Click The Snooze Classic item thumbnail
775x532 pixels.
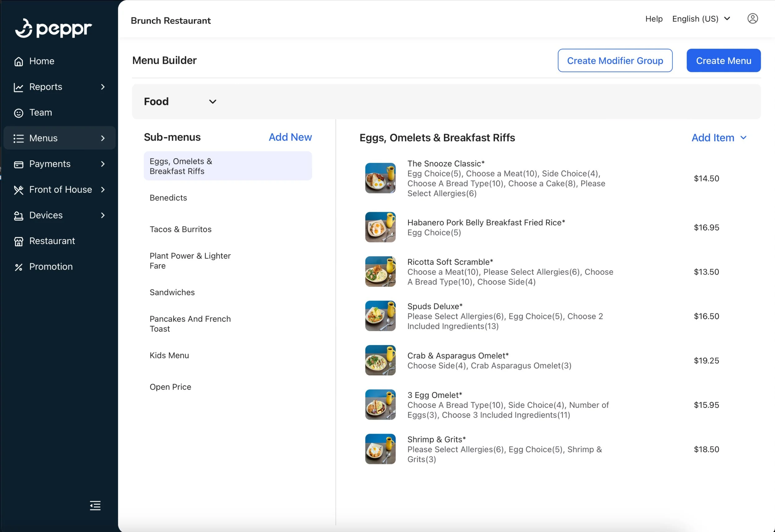[x=380, y=178]
